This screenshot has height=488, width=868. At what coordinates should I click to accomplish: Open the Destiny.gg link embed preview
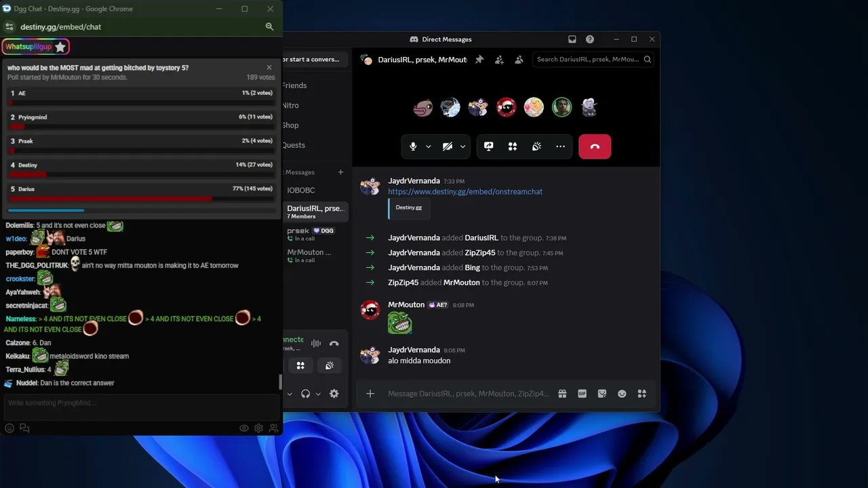(x=409, y=208)
